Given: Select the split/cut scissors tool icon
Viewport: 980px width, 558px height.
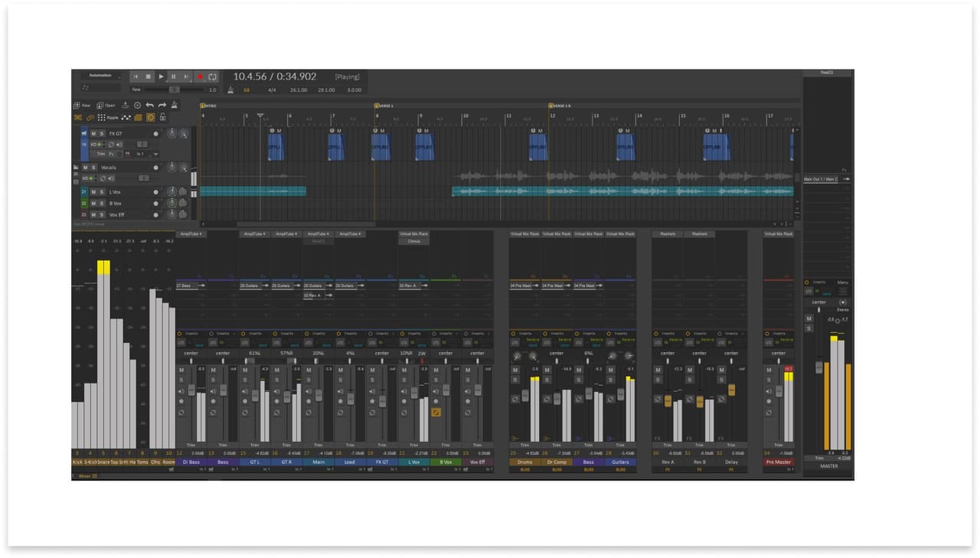Looking at the screenshot, I should (77, 116).
